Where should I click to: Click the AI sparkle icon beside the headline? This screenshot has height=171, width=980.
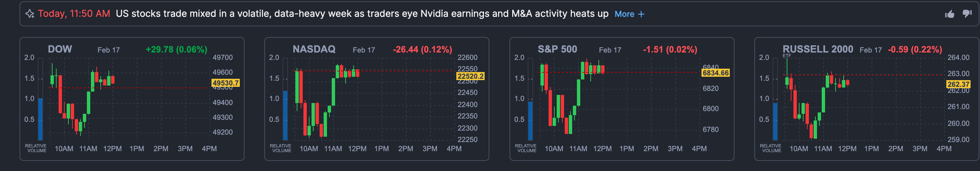tap(29, 14)
